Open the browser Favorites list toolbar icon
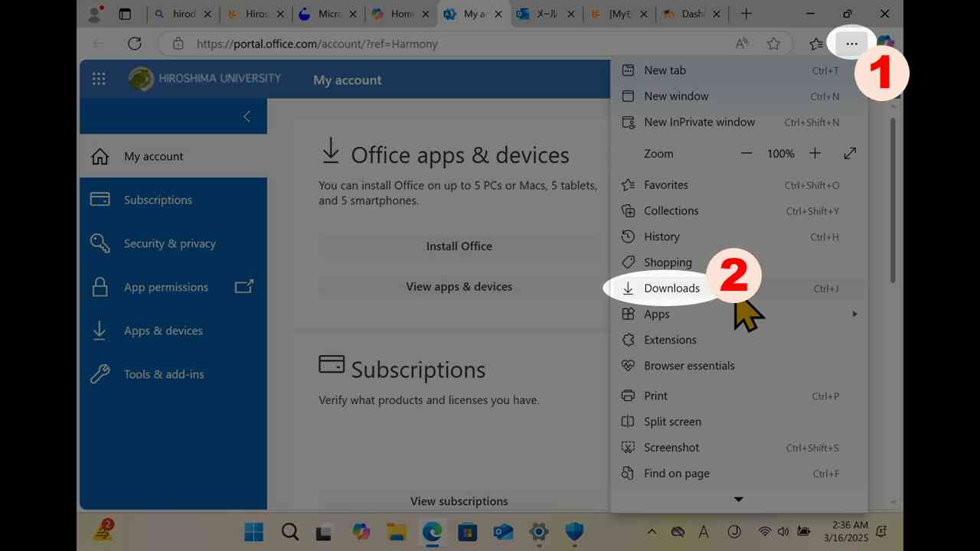The width and height of the screenshot is (980, 551). tap(816, 44)
